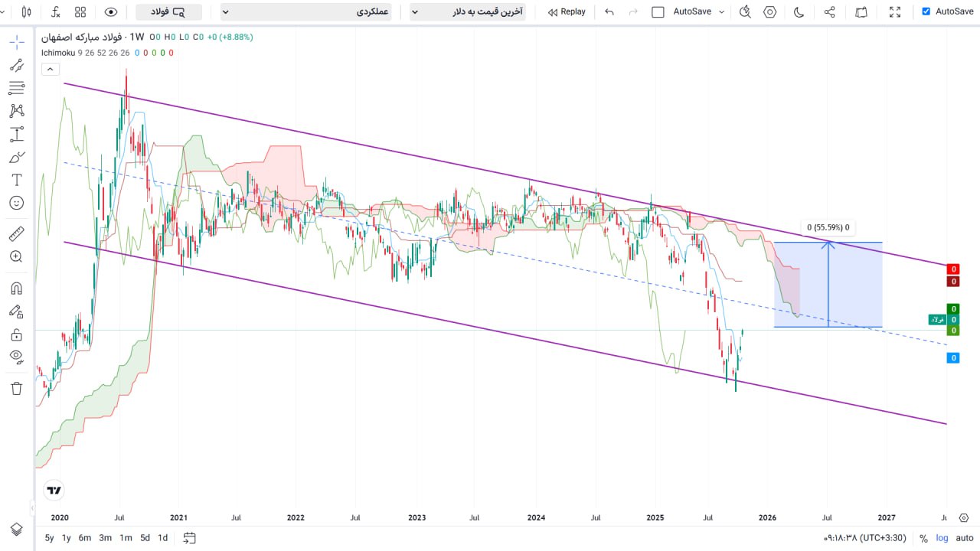Select the trend line drawing tool
This screenshot has height=551, width=980.
point(16,65)
